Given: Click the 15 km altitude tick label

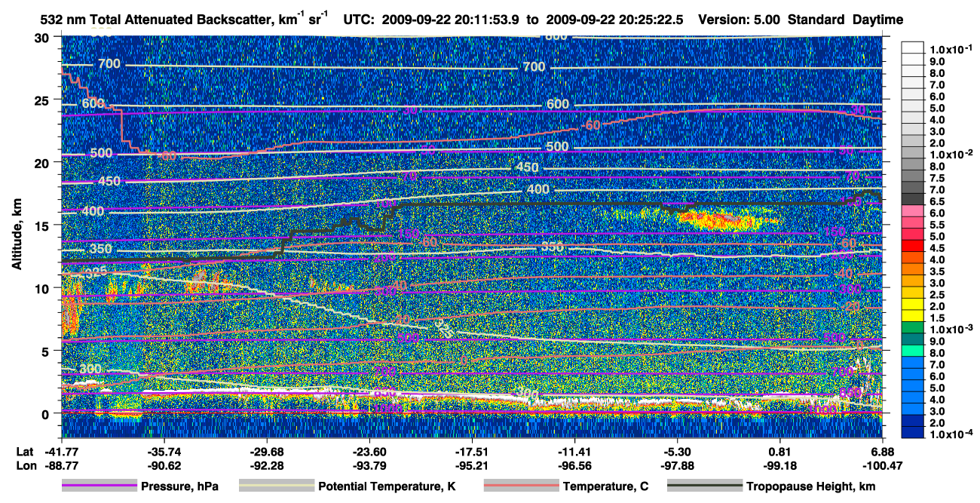Looking at the screenshot, I should point(41,225).
